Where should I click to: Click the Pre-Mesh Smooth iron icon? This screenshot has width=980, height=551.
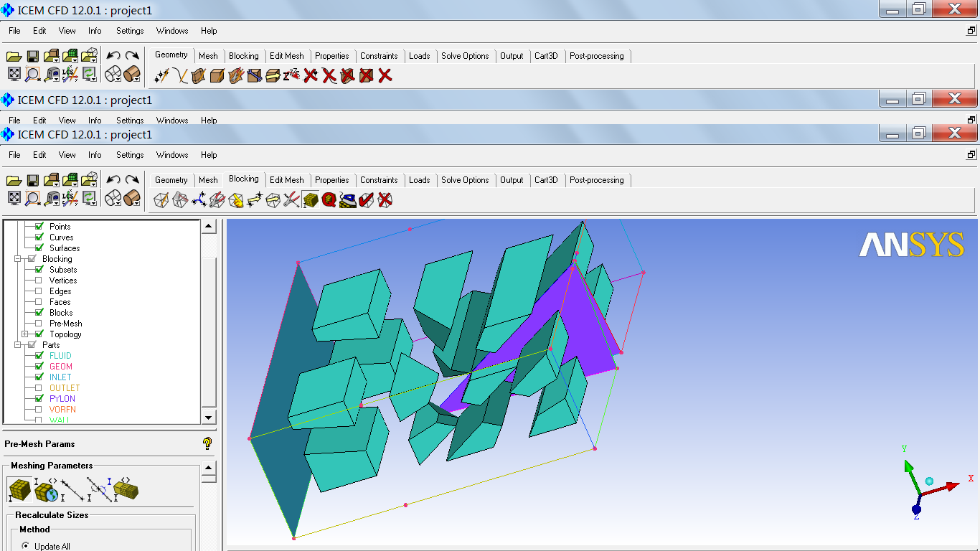click(348, 200)
